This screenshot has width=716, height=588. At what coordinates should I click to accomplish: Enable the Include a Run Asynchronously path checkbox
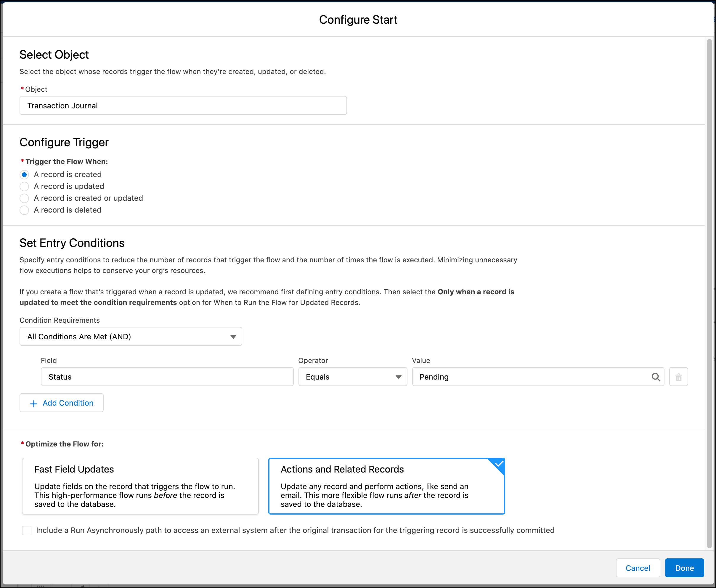pos(26,530)
